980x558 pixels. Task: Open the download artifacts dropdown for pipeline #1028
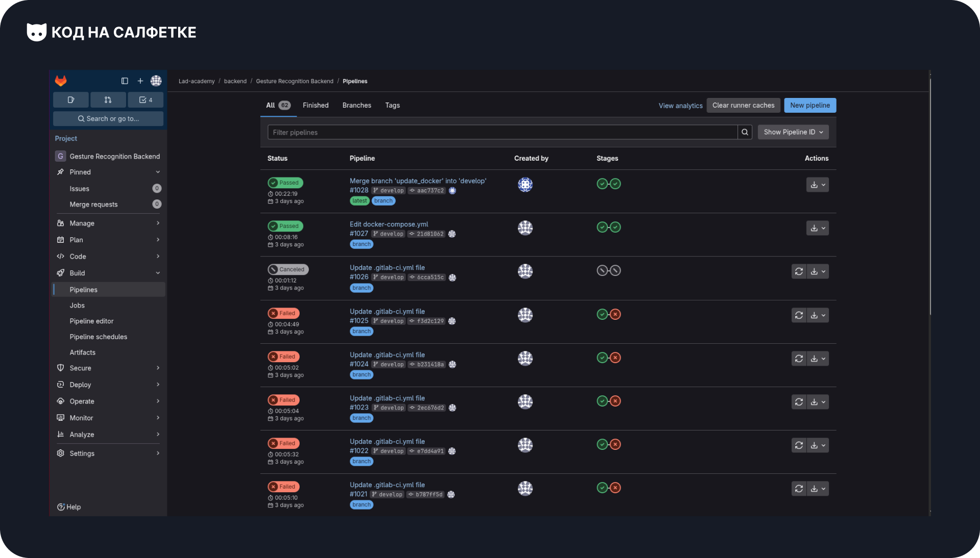817,185
